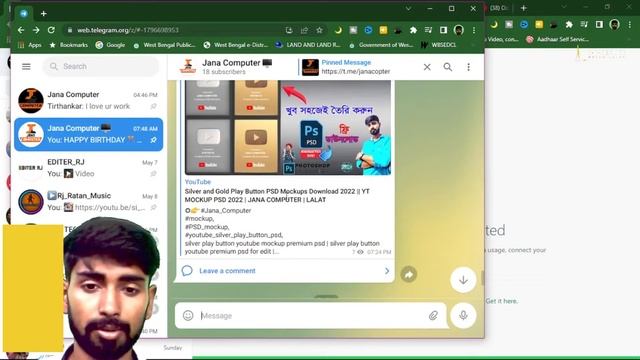Open the LAND AND LAND R bookmark

(308, 45)
